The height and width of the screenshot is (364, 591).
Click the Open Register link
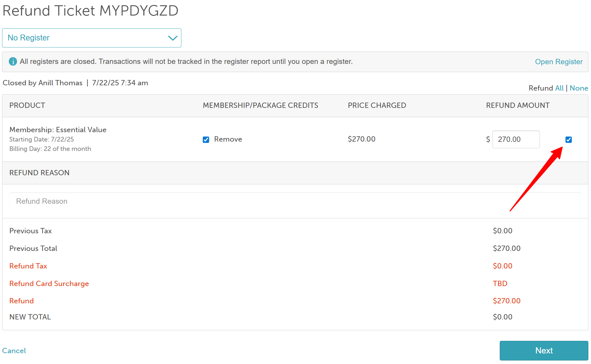558,62
